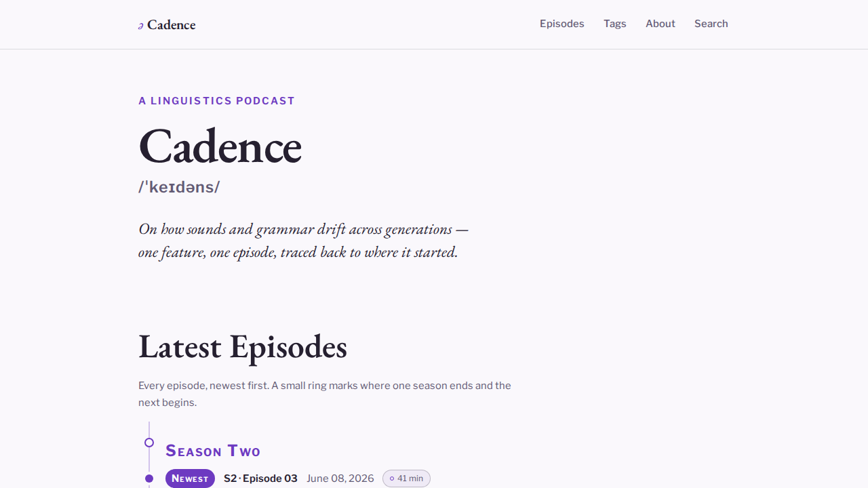Click the filled timeline dot for Episode 03

point(149,479)
